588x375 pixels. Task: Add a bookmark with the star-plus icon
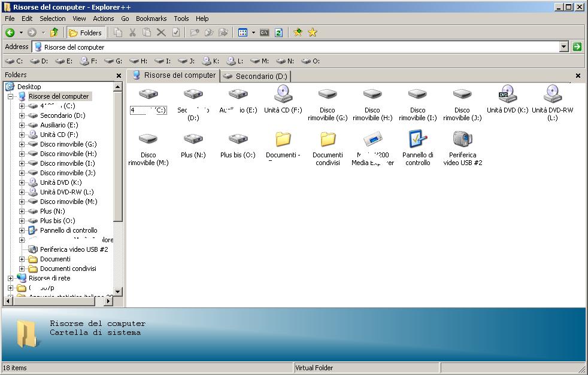(298, 33)
